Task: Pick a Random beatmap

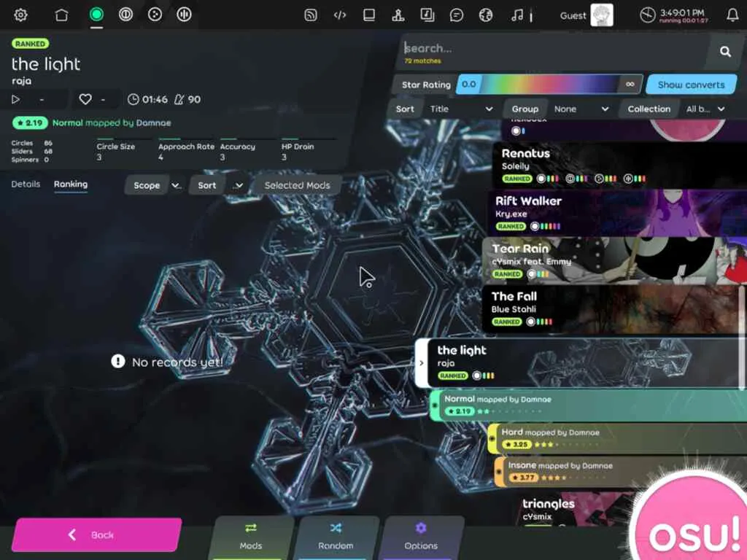Action: coord(336,537)
